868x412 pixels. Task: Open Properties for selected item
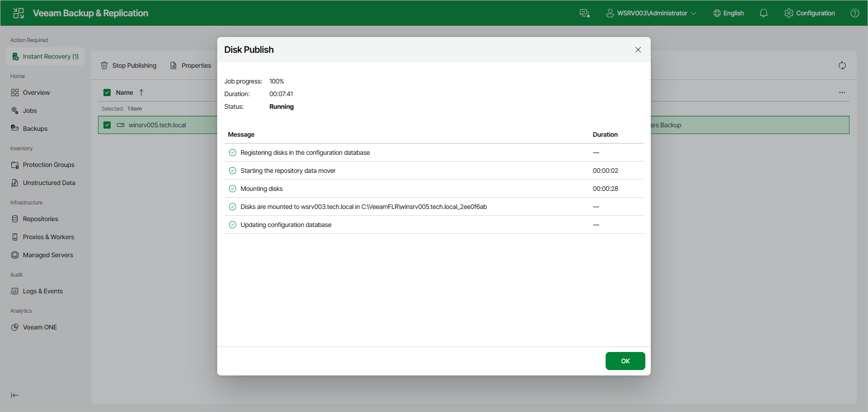click(x=191, y=65)
